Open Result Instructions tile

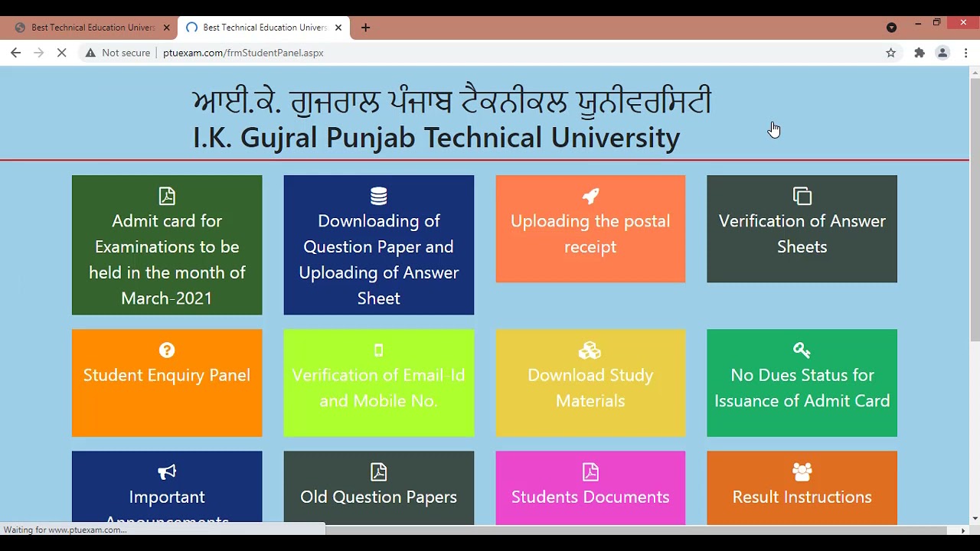click(x=802, y=487)
